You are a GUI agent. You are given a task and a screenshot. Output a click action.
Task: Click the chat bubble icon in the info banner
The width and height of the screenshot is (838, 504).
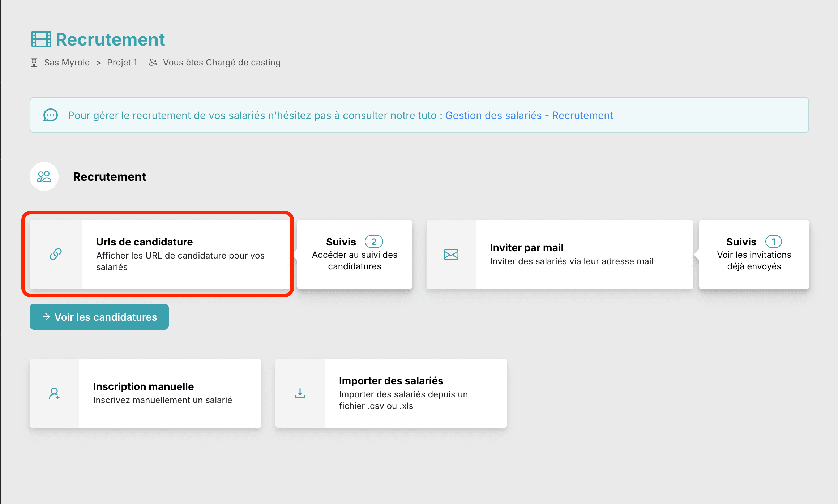click(x=50, y=115)
